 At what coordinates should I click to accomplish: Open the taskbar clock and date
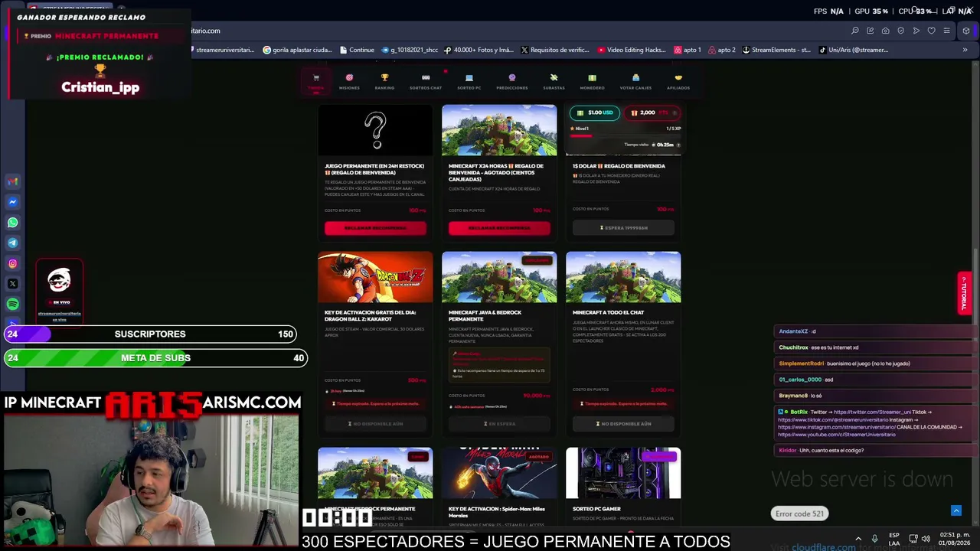tap(953, 539)
